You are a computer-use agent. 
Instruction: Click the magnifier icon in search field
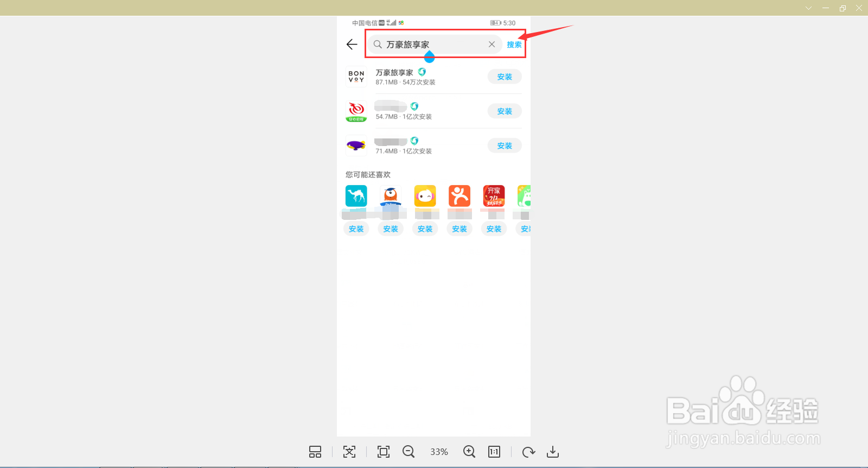[378, 45]
